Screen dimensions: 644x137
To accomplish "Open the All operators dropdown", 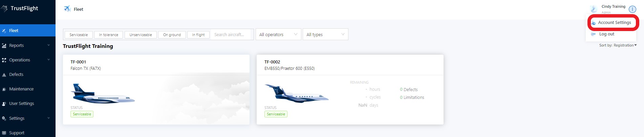I will [278, 34].
